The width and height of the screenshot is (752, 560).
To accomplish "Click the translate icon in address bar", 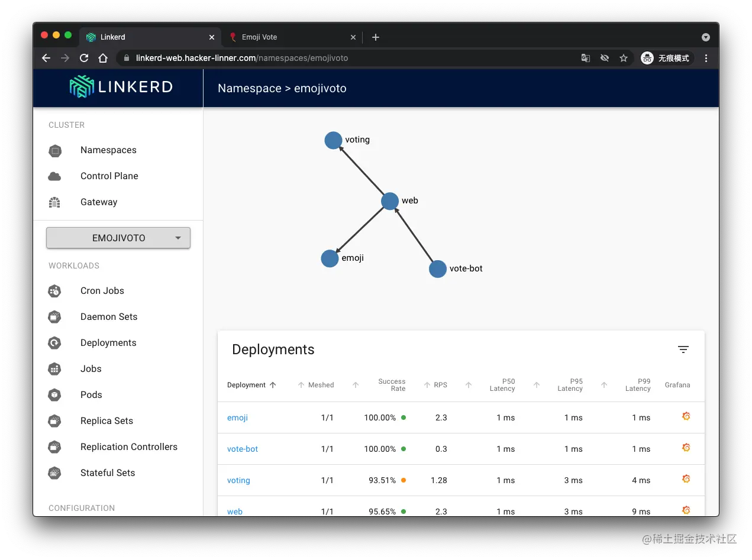I will click(585, 58).
